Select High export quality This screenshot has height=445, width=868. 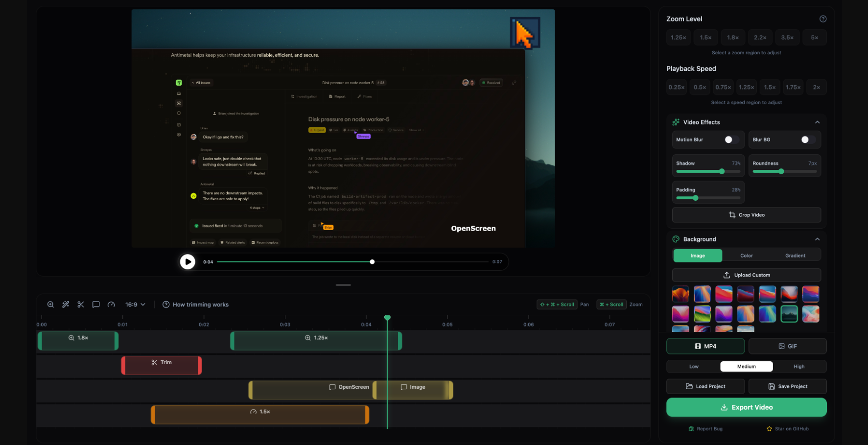click(x=799, y=367)
